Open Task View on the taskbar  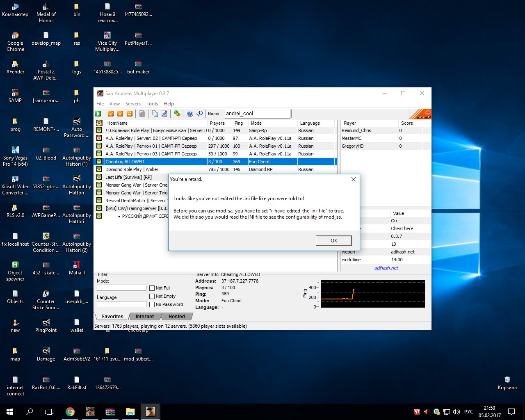coord(49,412)
